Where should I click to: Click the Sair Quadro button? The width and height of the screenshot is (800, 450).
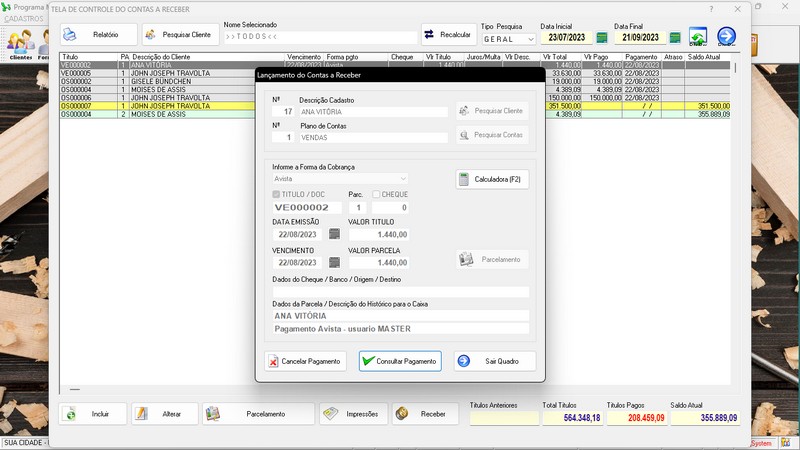495,361
